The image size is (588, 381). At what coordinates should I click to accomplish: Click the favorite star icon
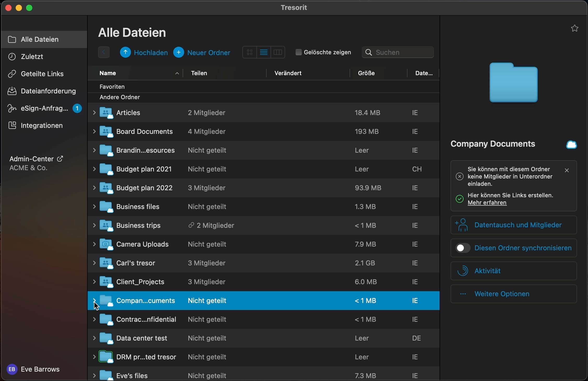click(574, 28)
